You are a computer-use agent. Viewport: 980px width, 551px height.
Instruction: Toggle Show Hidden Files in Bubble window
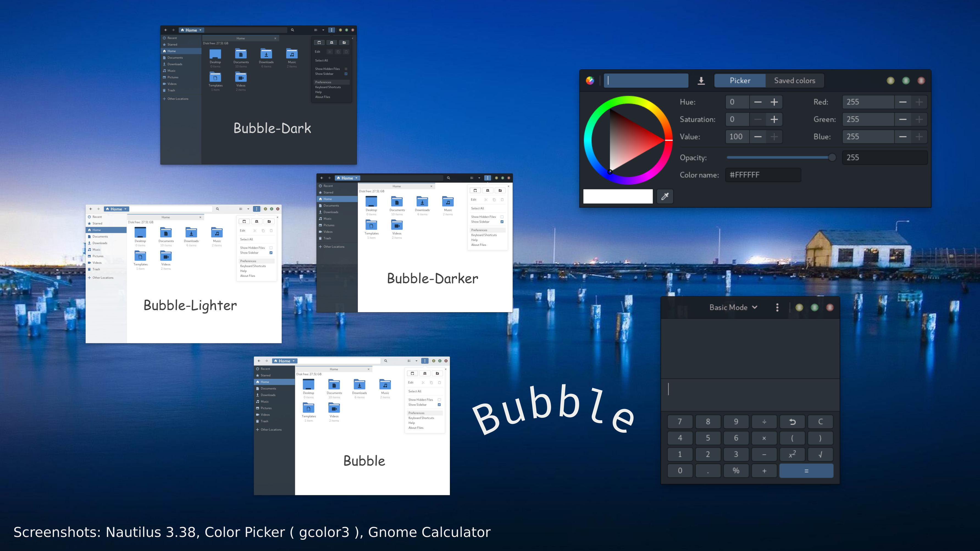pyautogui.click(x=439, y=400)
